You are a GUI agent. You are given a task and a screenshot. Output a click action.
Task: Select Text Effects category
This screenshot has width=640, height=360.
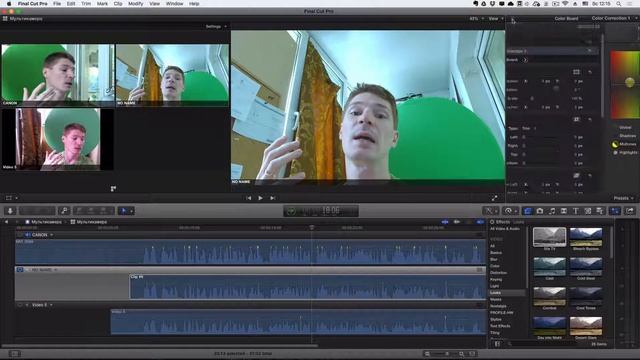500,326
